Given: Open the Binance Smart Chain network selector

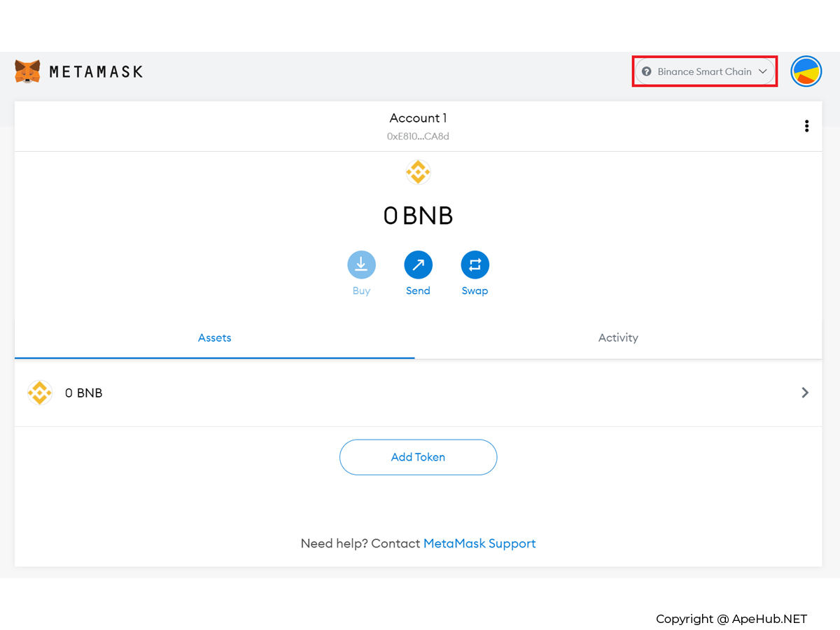Looking at the screenshot, I should pyautogui.click(x=704, y=71).
